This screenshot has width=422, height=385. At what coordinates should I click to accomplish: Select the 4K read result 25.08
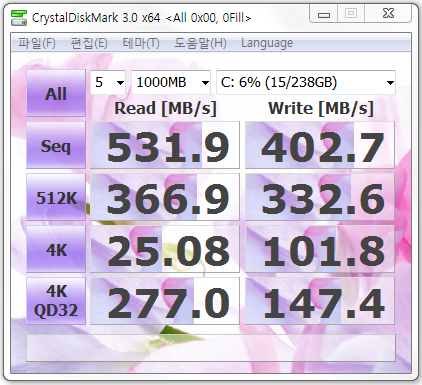(x=165, y=249)
